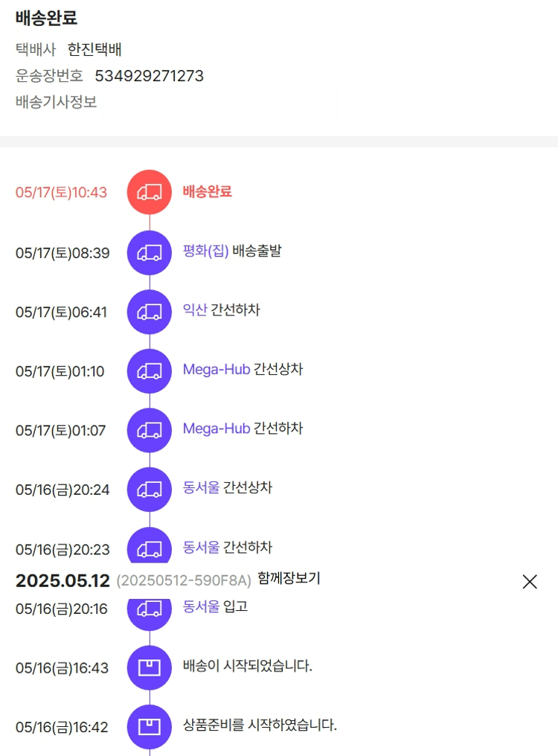
Task: Click truck icon for 동서울 간선상차
Action: click(150, 490)
